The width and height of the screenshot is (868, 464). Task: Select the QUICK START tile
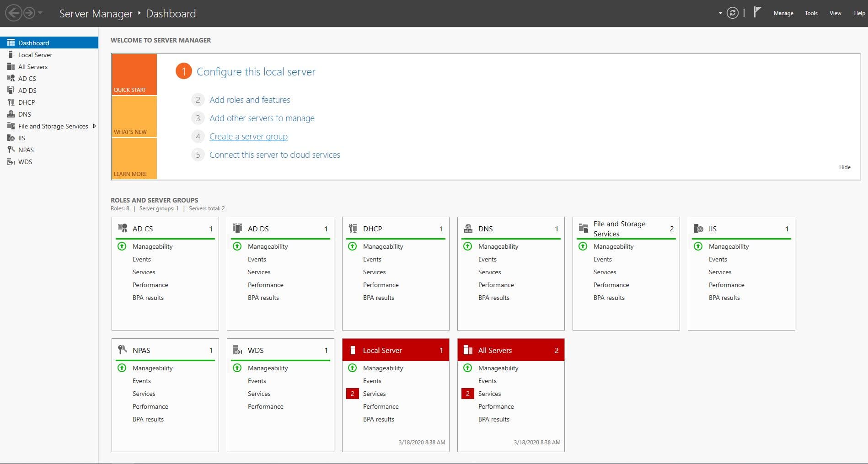pyautogui.click(x=134, y=75)
